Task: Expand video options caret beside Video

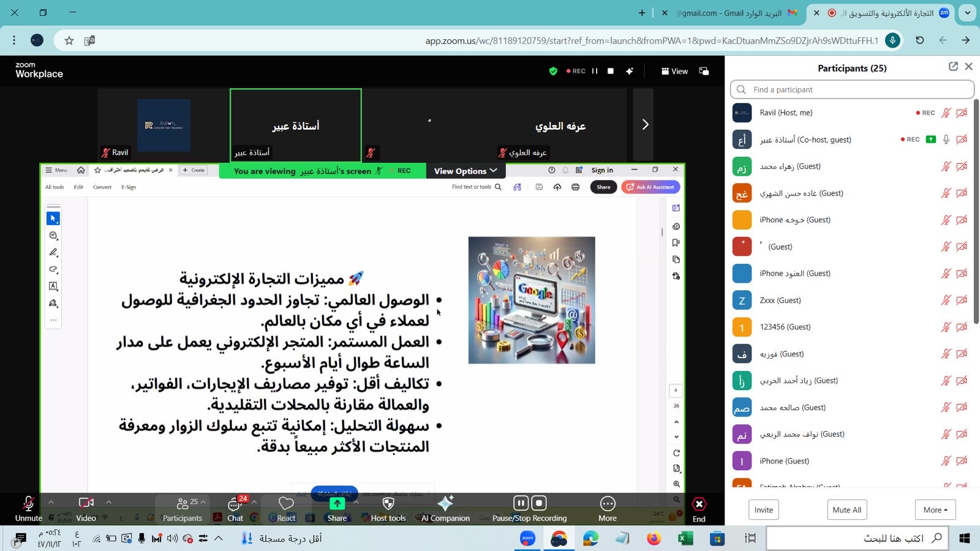Action: tap(108, 502)
